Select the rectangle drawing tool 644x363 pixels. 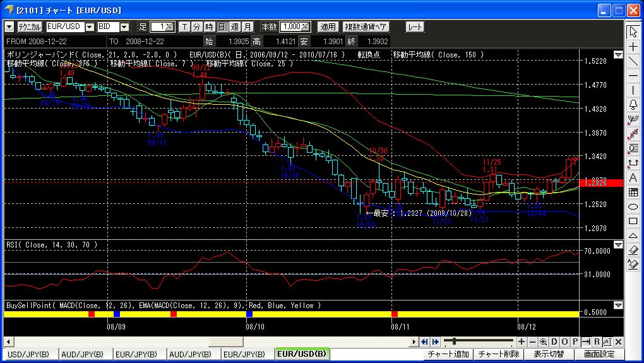pos(633,221)
